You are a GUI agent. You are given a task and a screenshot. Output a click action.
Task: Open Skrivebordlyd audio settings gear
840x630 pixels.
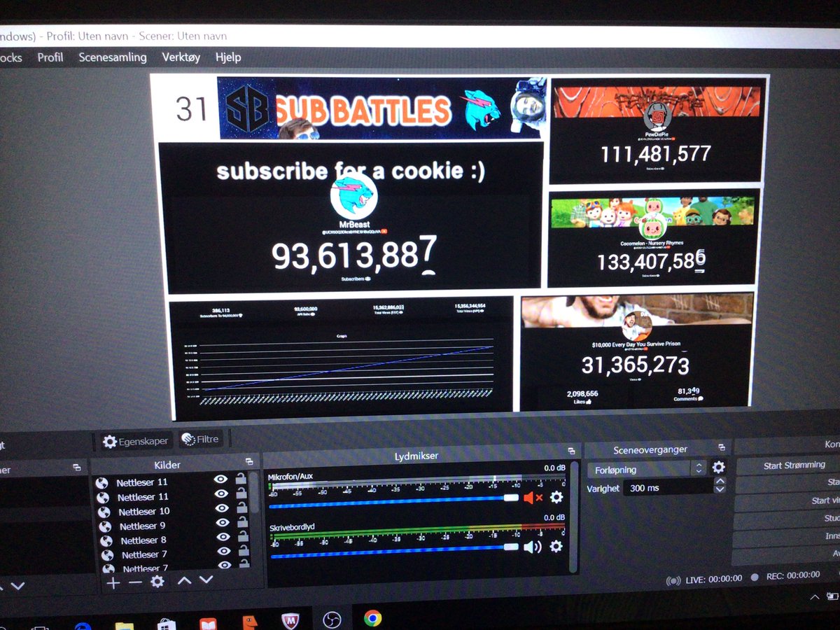pos(556,546)
